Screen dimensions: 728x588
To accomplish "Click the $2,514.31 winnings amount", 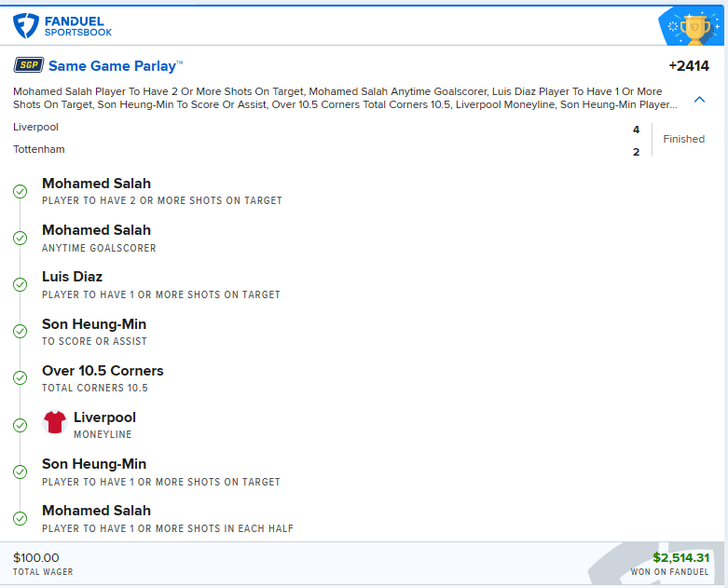I will [681, 557].
